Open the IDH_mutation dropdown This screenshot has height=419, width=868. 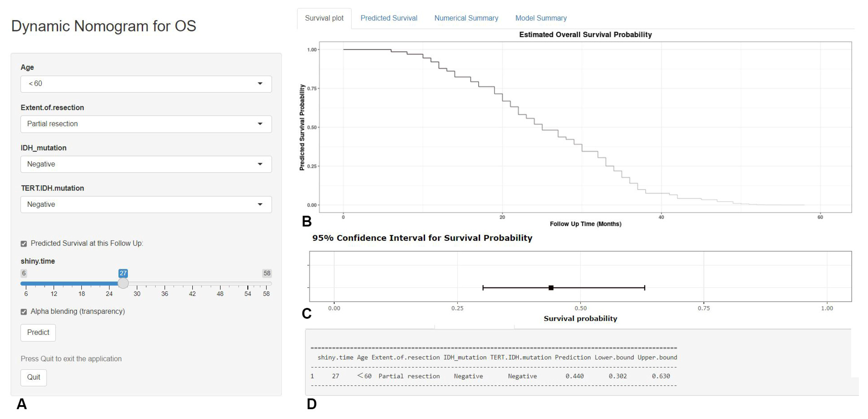146,164
